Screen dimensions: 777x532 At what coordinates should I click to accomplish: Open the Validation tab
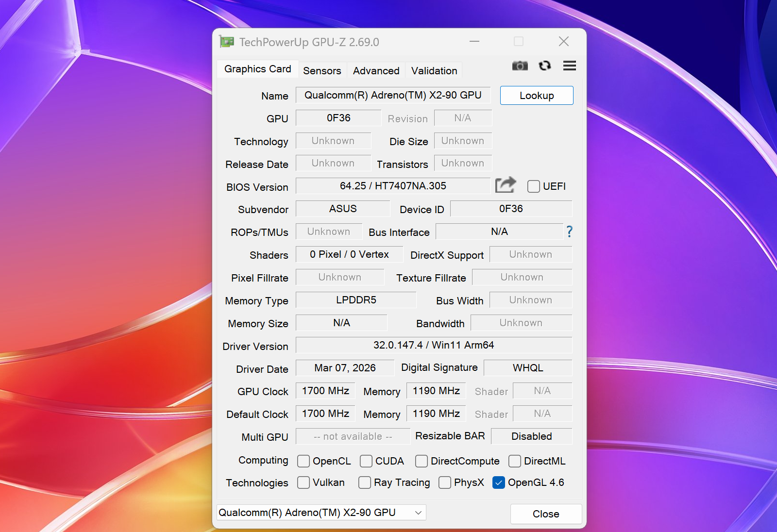pos(434,71)
